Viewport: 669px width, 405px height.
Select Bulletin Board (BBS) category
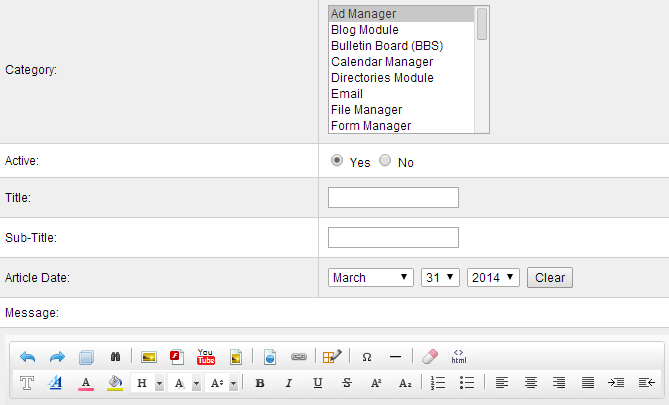[x=401, y=46]
